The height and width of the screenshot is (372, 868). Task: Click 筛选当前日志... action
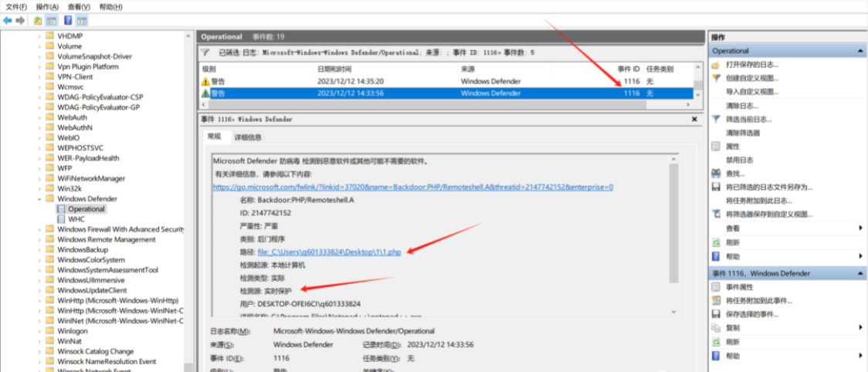(748, 119)
